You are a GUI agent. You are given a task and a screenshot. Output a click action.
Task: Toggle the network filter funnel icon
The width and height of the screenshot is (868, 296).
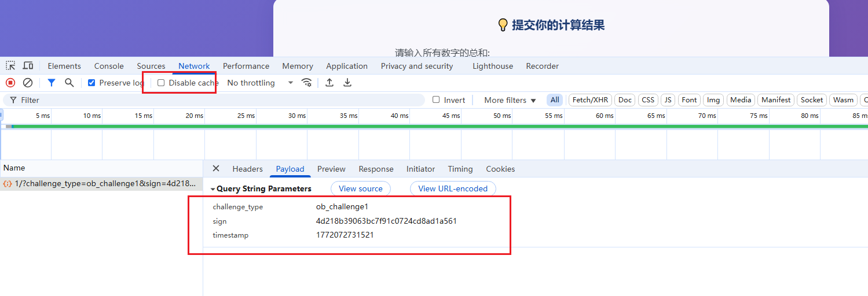pyautogui.click(x=52, y=83)
